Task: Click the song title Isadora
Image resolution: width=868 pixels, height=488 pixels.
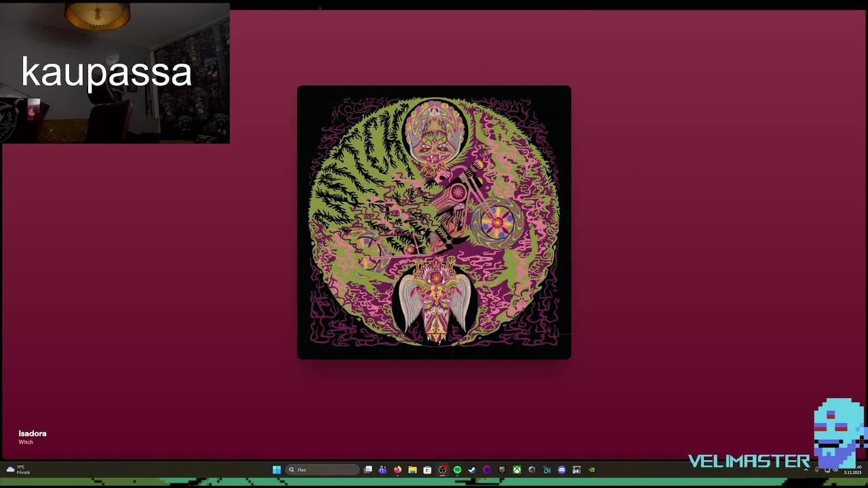Action: [x=33, y=434]
